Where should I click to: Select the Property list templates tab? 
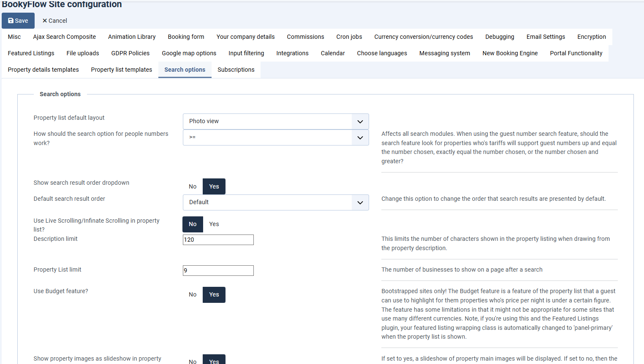122,70
